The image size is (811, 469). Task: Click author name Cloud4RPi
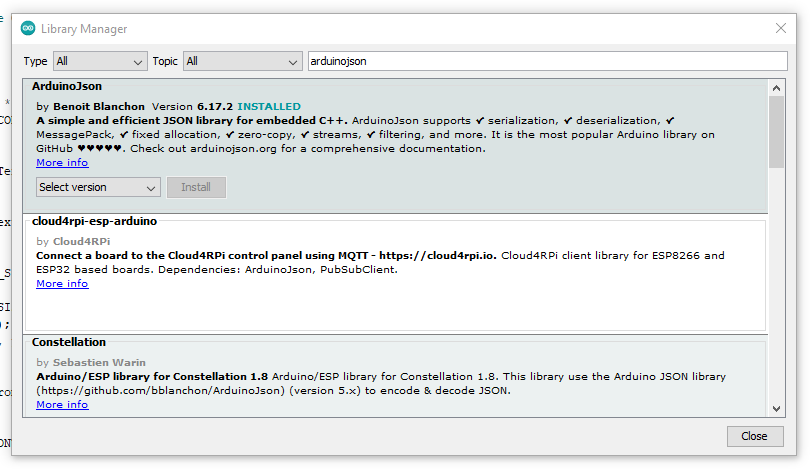coord(82,241)
